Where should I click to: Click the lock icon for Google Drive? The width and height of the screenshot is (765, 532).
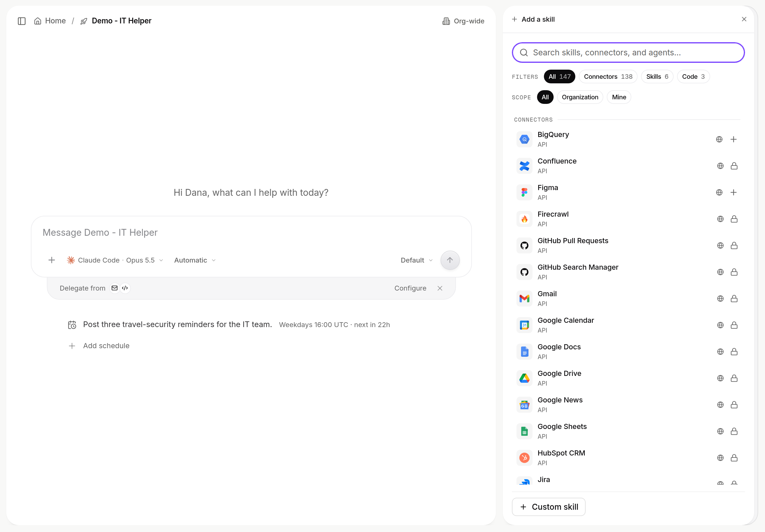coord(734,378)
